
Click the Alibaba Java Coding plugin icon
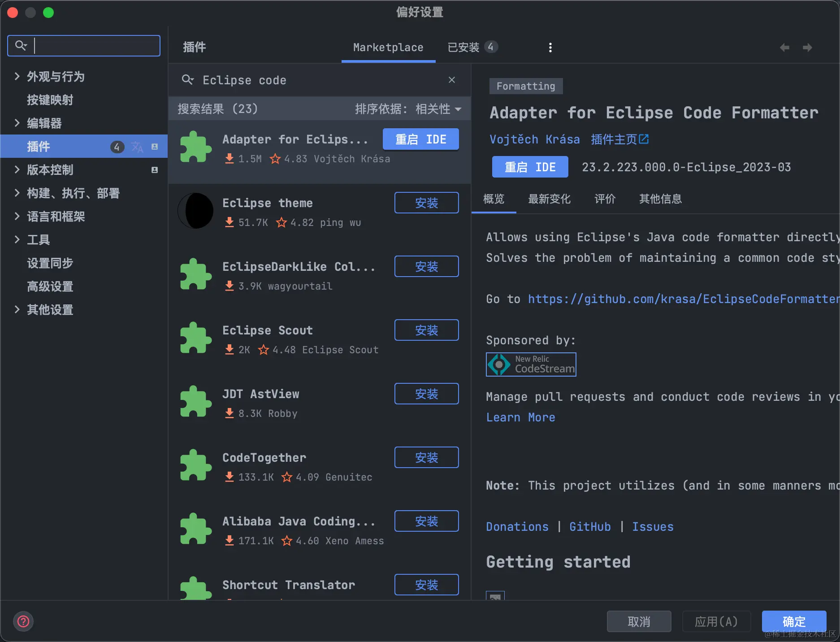click(195, 529)
